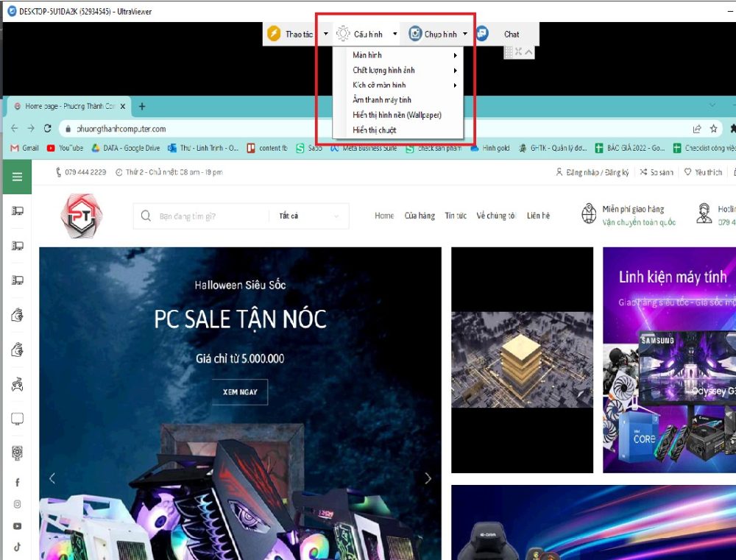
Task: Expand the Chụp hình dropdown arrow
Action: coord(464,34)
